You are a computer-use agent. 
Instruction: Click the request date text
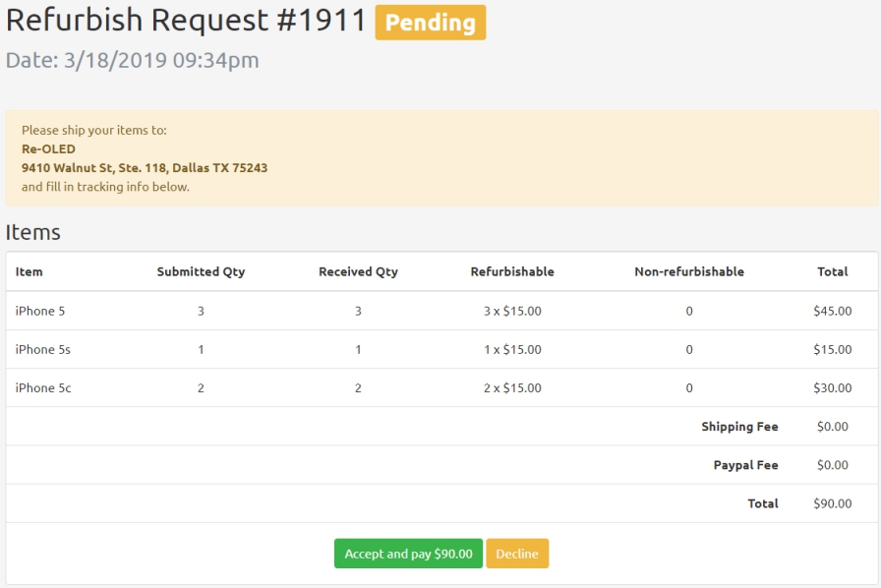tap(133, 60)
